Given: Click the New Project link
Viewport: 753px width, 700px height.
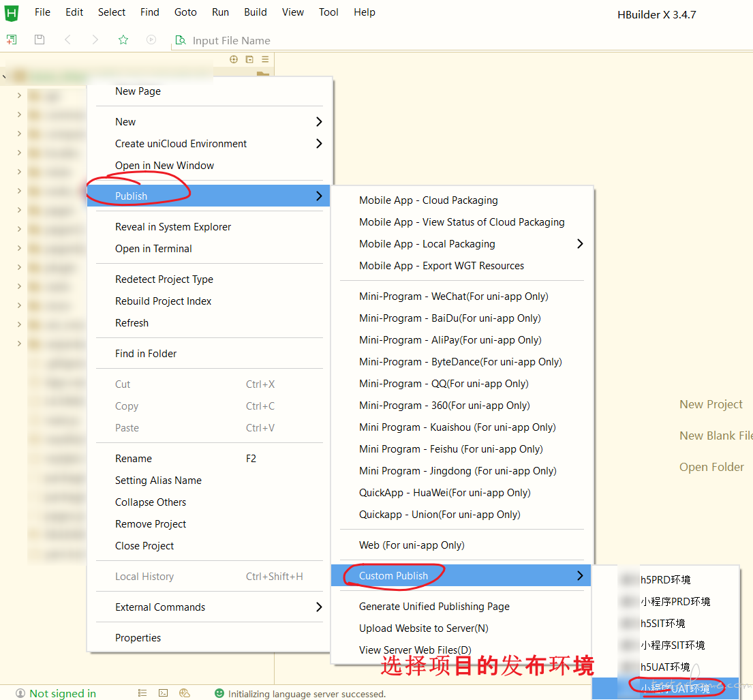Looking at the screenshot, I should 711,405.
